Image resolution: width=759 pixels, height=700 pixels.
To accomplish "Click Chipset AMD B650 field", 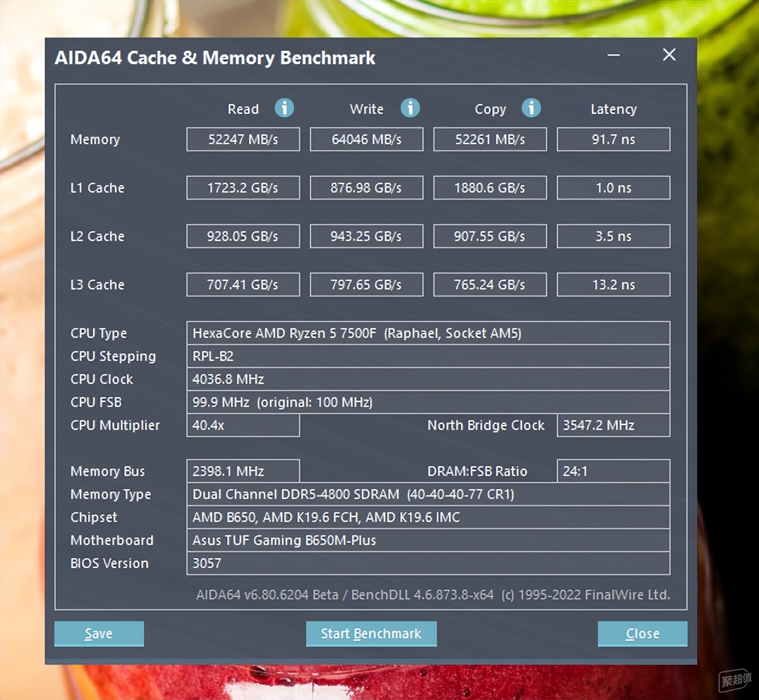I will pyautogui.click(x=429, y=517).
